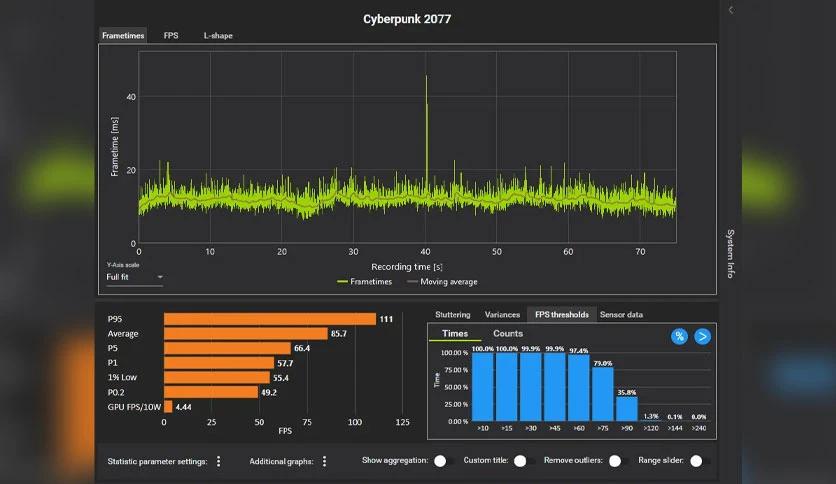Select the FPS thresholds tab
This screenshot has height=484, width=836.
tap(562, 314)
